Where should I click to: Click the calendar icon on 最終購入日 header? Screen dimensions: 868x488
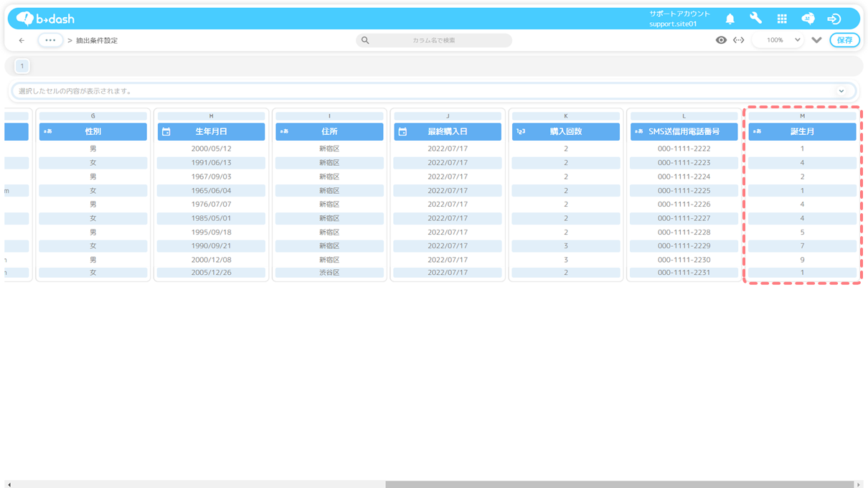(402, 131)
